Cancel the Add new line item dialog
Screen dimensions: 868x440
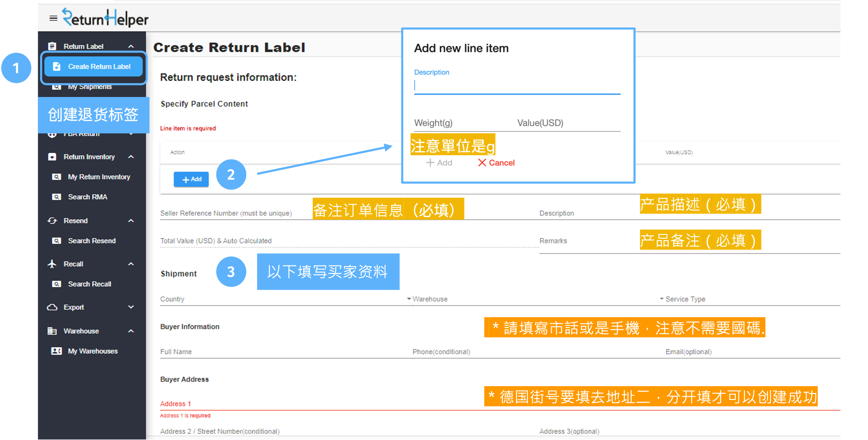496,163
